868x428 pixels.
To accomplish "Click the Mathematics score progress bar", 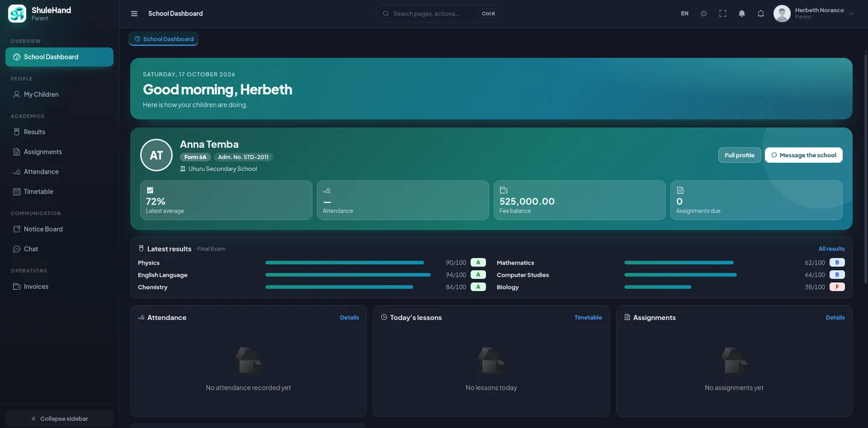I will pyautogui.click(x=679, y=263).
